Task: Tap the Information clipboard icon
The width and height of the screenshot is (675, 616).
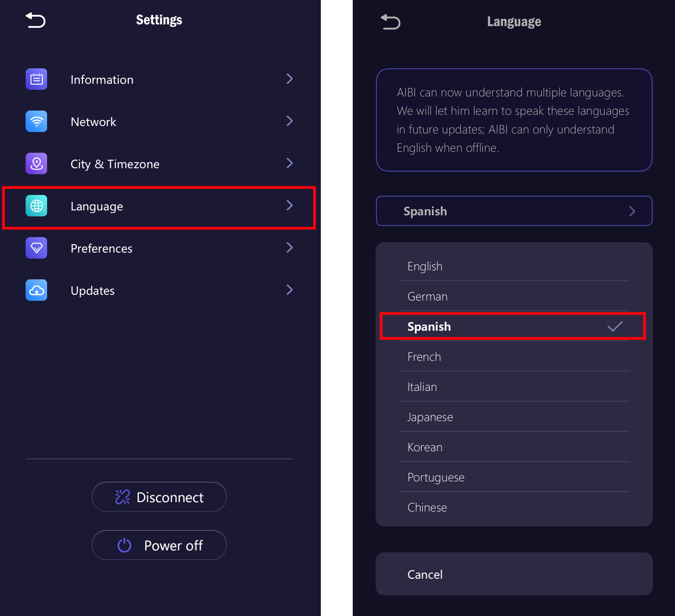Action: tap(36, 79)
